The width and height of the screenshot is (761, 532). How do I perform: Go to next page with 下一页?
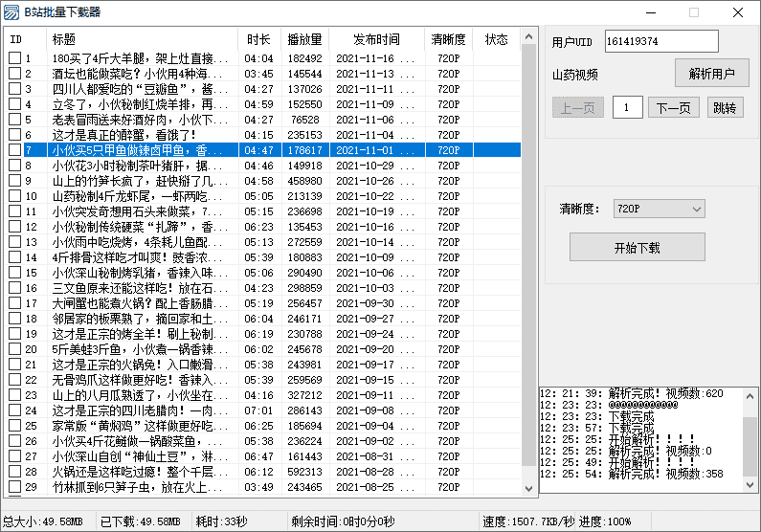pos(673,107)
